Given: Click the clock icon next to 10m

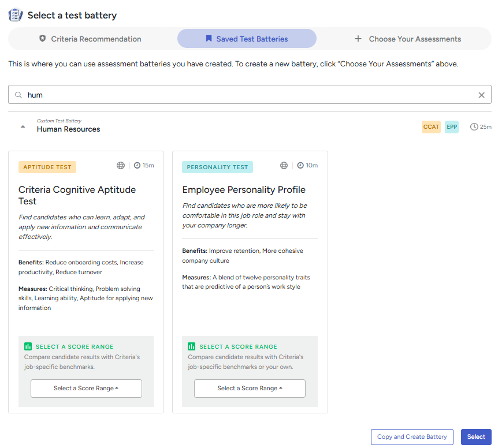Looking at the screenshot, I should [x=300, y=166].
